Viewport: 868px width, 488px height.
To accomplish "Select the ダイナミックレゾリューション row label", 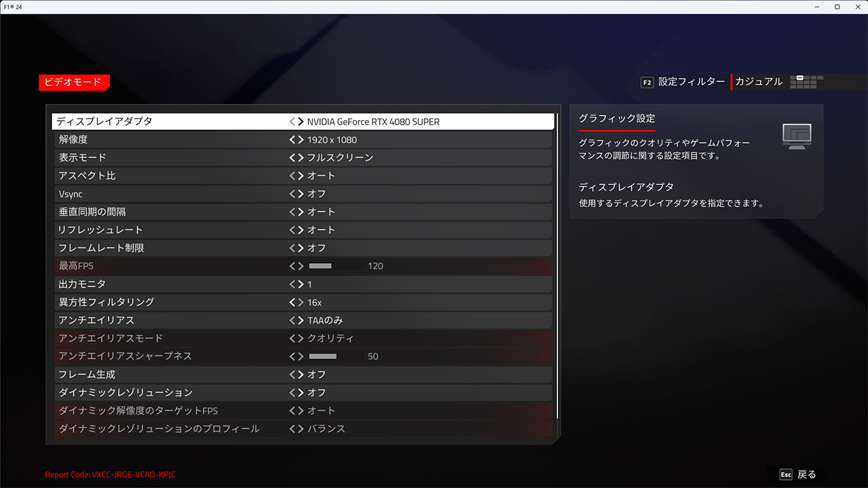I will coord(126,392).
